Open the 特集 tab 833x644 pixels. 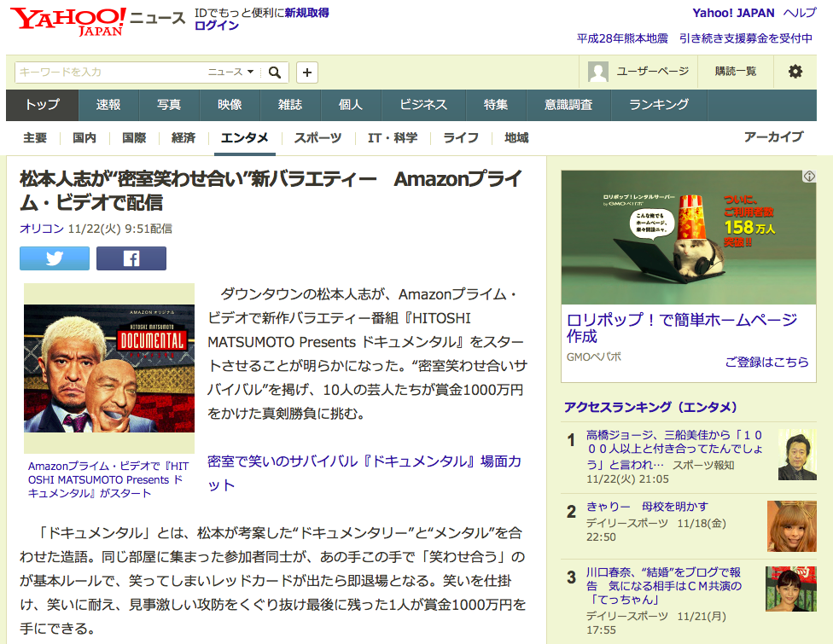(496, 105)
